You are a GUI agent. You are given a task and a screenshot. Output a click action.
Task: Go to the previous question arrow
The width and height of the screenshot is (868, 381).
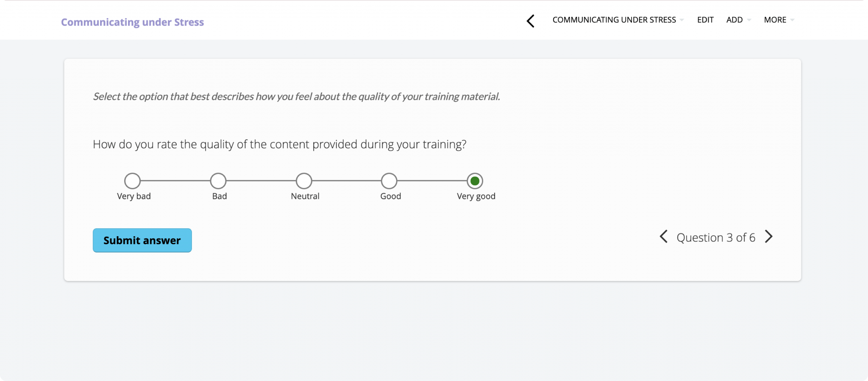point(664,237)
